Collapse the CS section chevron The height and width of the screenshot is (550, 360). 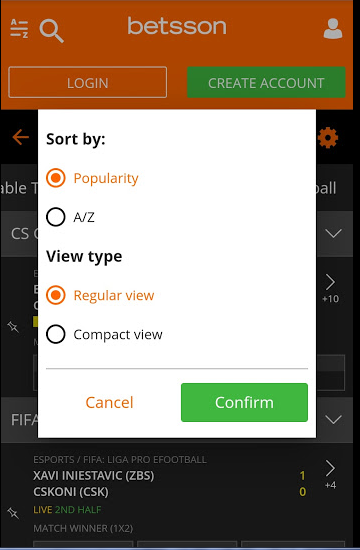click(333, 233)
